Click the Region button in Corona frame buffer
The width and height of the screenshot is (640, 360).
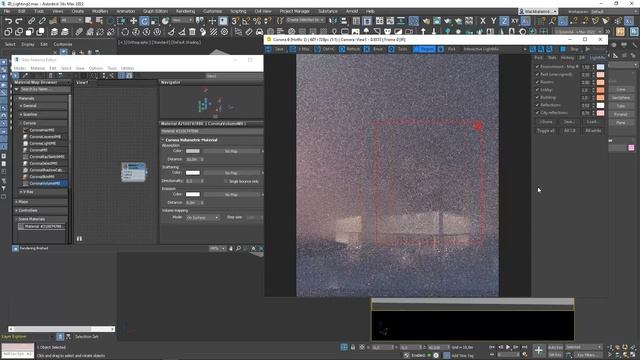click(424, 49)
